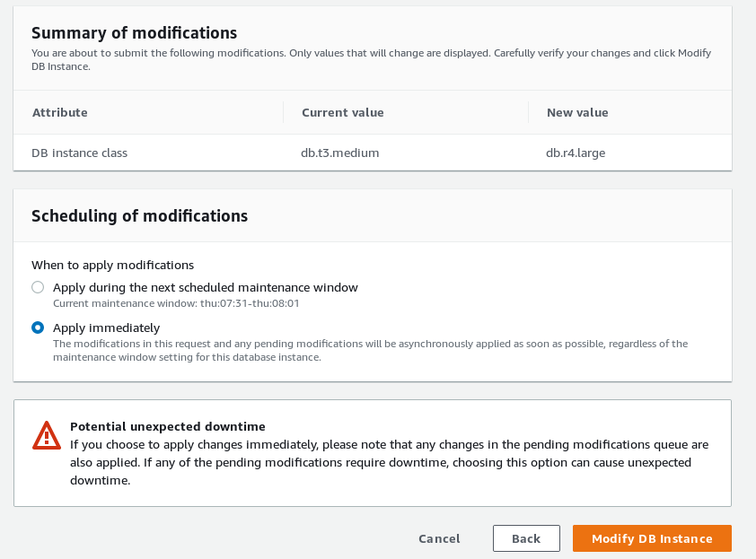The image size is (756, 559).
Task: Click the Attribute column header
Action: click(60, 112)
